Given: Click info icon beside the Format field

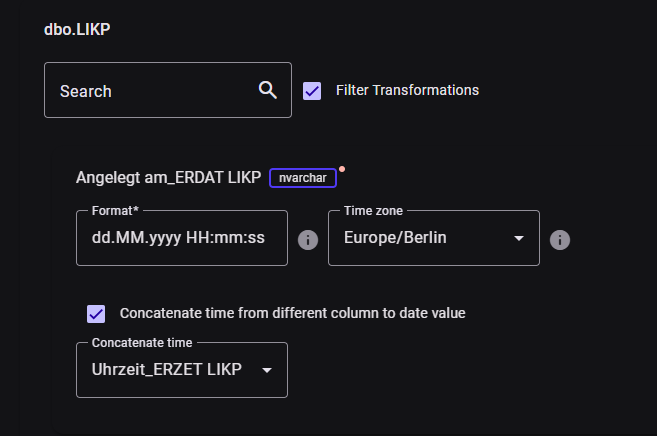Looking at the screenshot, I should point(308,240).
